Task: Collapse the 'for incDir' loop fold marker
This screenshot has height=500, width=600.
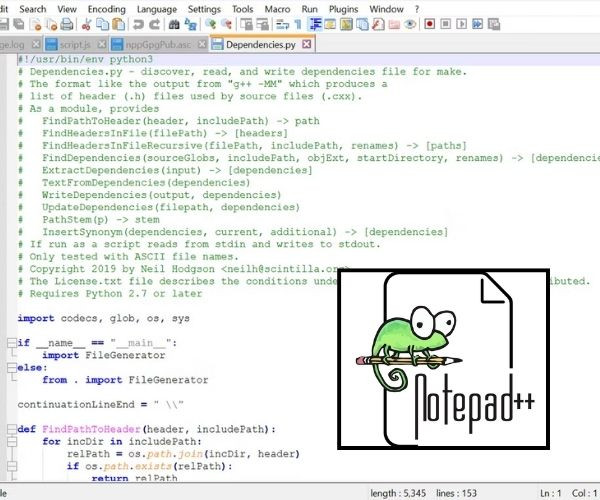Action: pyautogui.click(x=12, y=441)
